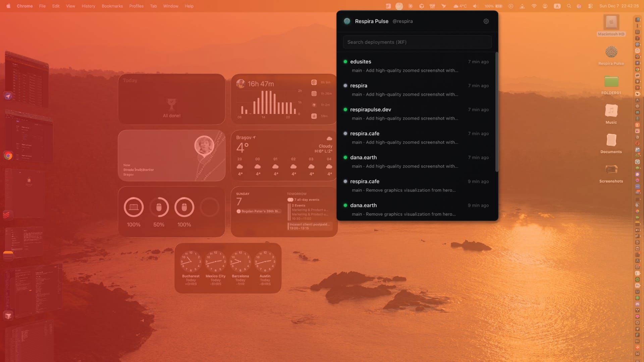This screenshot has width=644, height=362.
Task: Click the Chrome icon in left stage strip
Action: [x=8, y=156]
